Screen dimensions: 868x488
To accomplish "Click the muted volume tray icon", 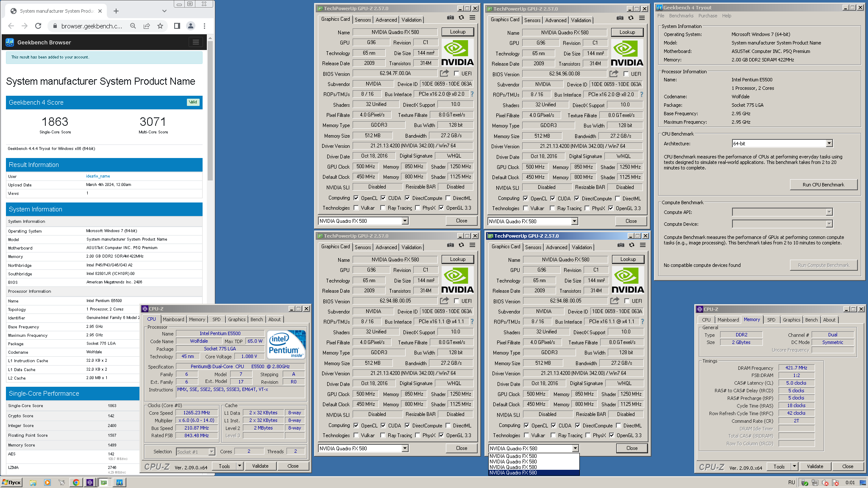I will [x=825, y=482].
